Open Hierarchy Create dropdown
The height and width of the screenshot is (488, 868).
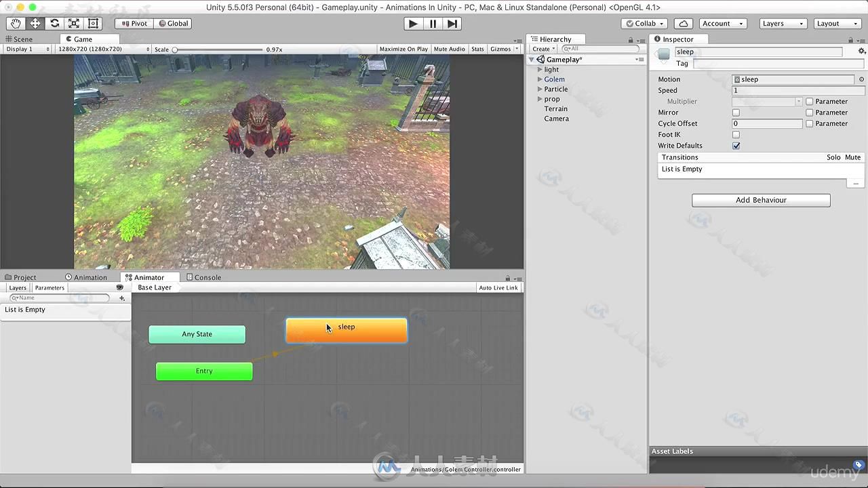coord(544,49)
